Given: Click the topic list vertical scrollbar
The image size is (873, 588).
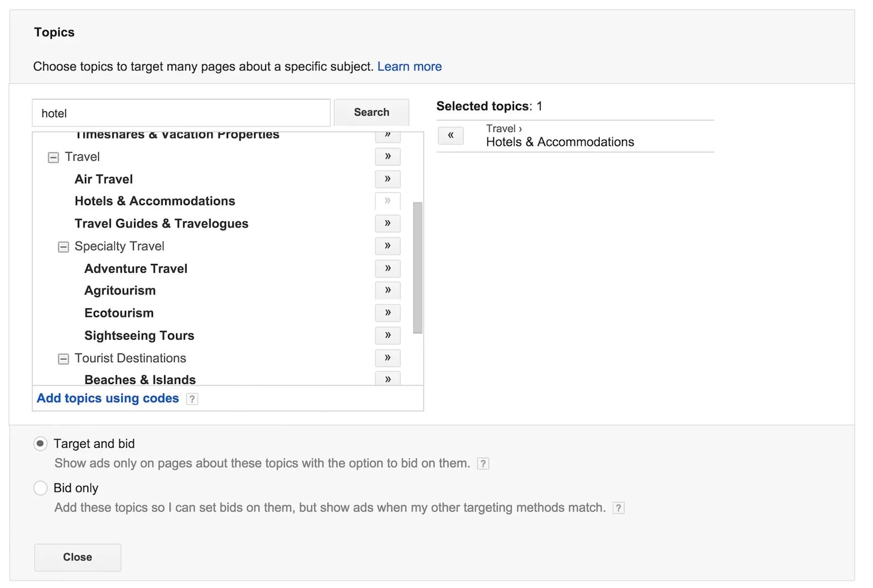Looking at the screenshot, I should tap(418, 267).
